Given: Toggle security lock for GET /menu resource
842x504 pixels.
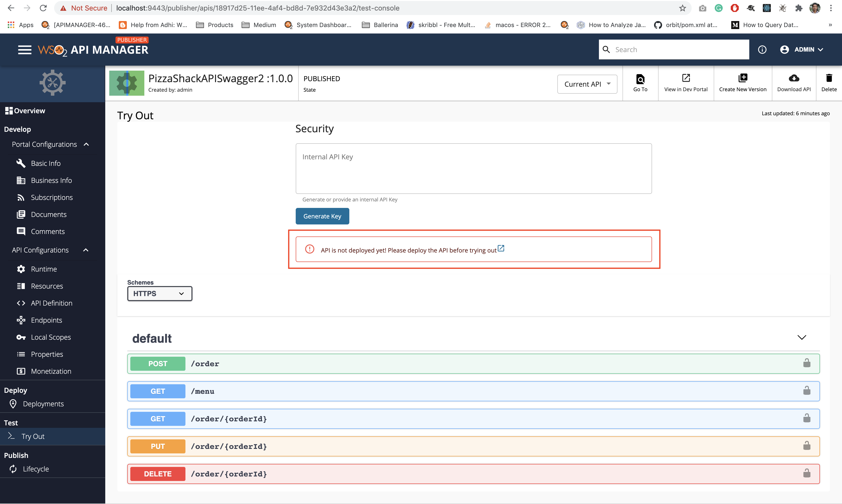Looking at the screenshot, I should point(807,391).
